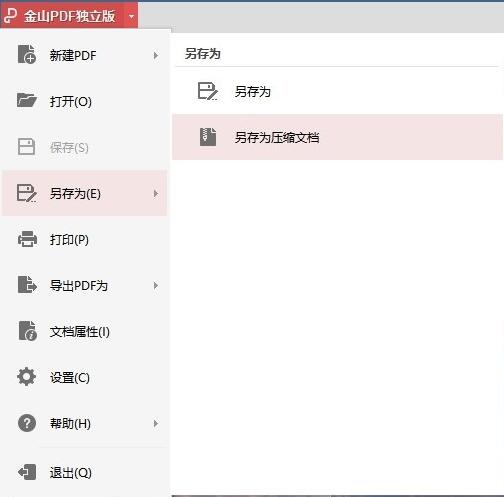Click the 金山PDF logo icon
The image size is (504, 497).
(10, 16)
